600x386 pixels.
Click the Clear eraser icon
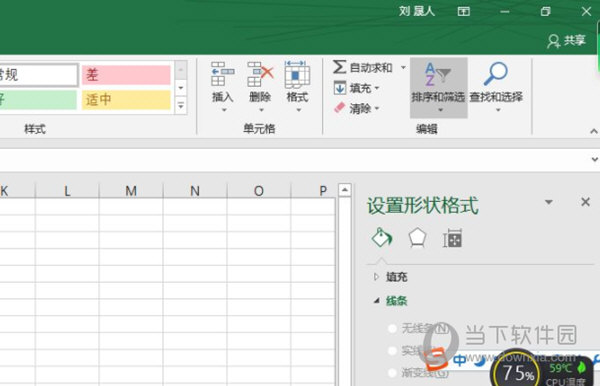[339, 108]
